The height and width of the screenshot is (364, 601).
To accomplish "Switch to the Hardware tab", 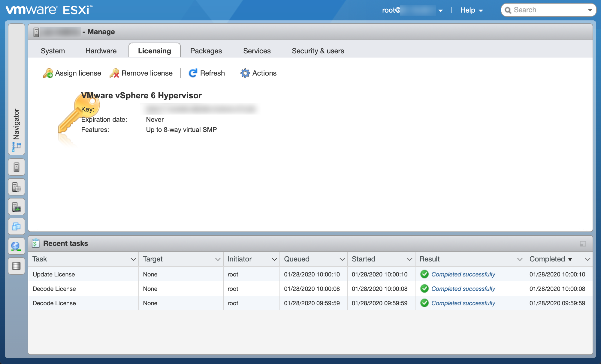I will point(101,51).
